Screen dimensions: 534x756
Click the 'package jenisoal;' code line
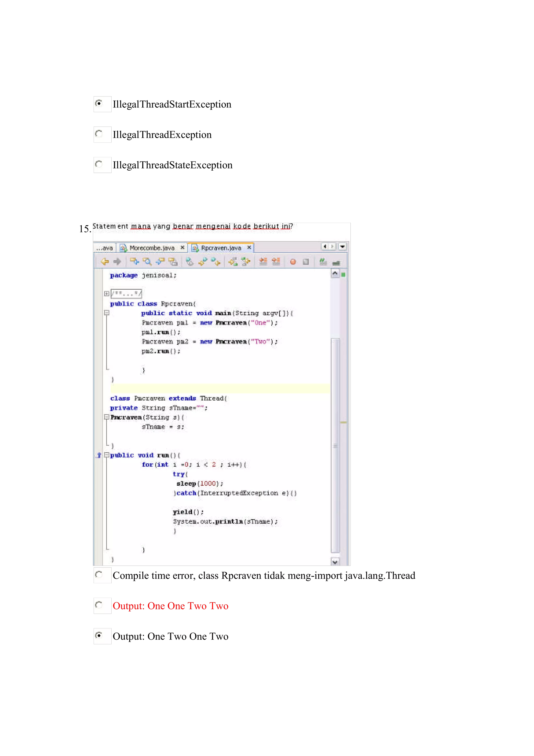pyautogui.click(x=143, y=275)
